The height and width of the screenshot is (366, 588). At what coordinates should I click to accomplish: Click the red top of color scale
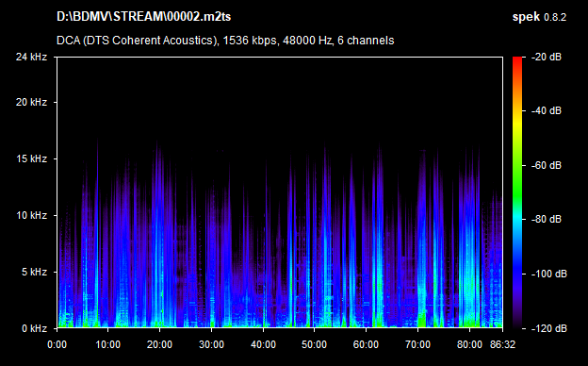tap(517, 60)
